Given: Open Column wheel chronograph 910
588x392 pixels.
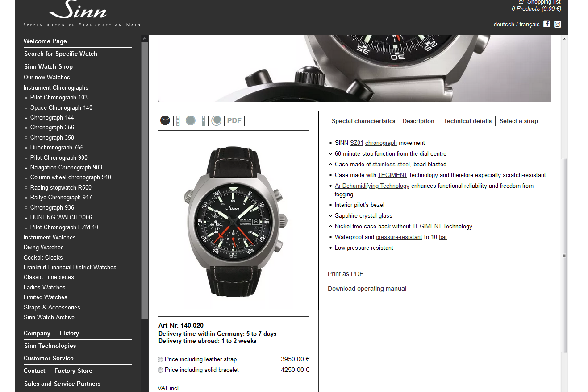Looking at the screenshot, I should coord(71,177).
